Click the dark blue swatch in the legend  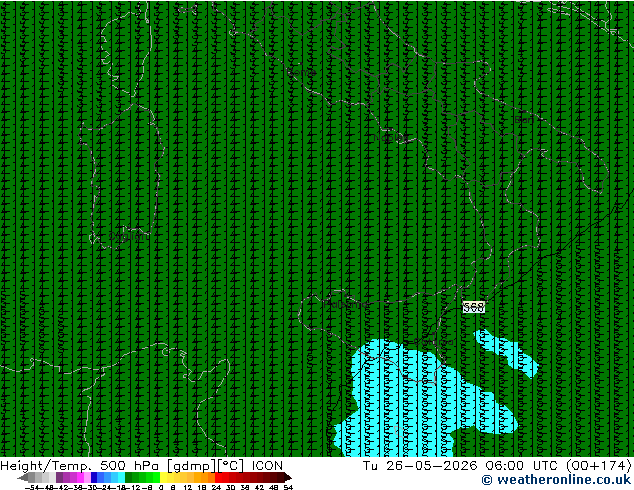[94, 478]
